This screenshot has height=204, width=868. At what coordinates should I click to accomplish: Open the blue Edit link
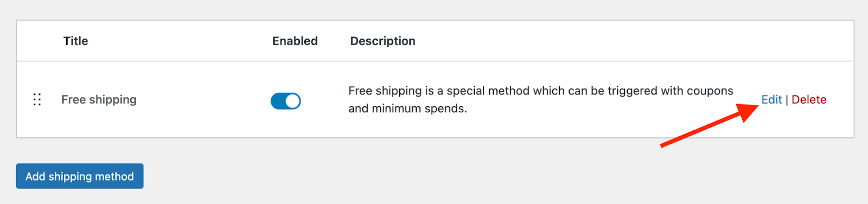[x=771, y=100]
